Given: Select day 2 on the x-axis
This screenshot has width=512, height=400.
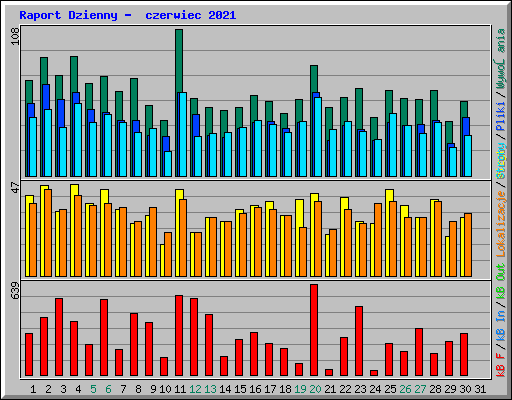Looking at the screenshot, I should 48,389.
